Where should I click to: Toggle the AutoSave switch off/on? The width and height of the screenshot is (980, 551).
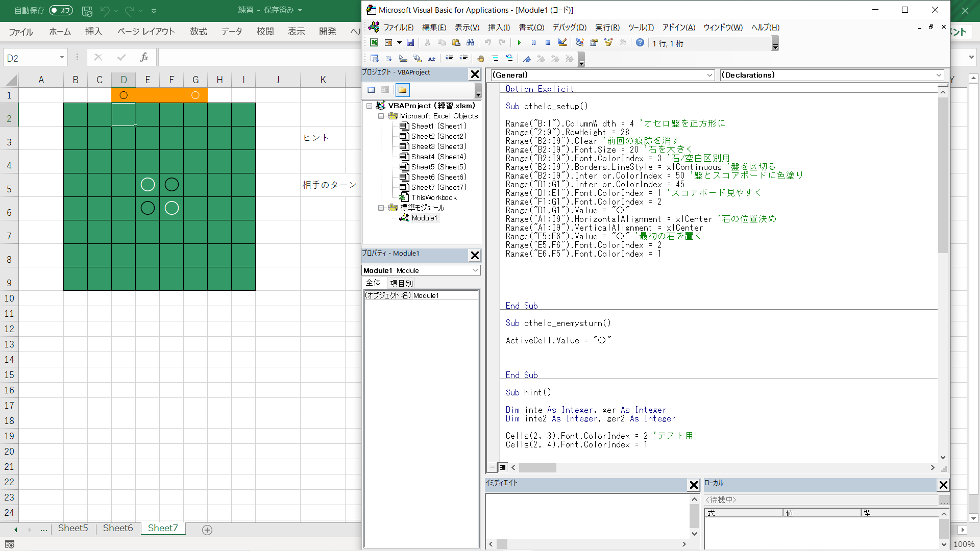pos(61,10)
